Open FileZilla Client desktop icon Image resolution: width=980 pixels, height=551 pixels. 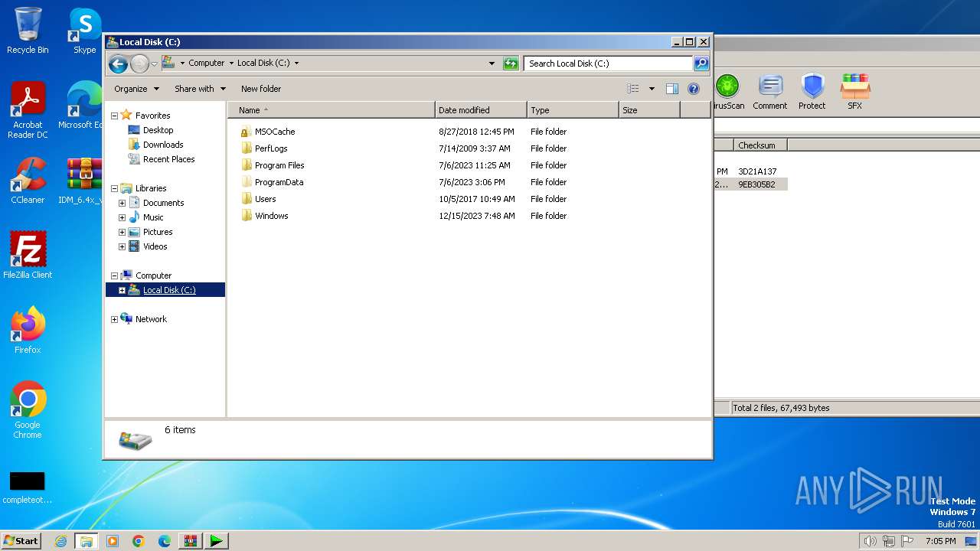point(28,255)
